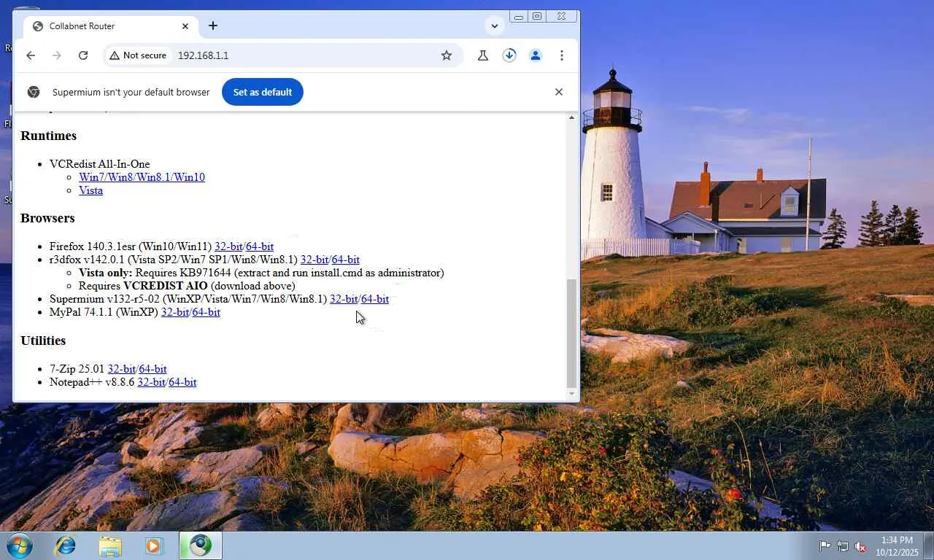Download MyPal 74.1.1 64-bit
This screenshot has width=934, height=560.
(x=207, y=312)
